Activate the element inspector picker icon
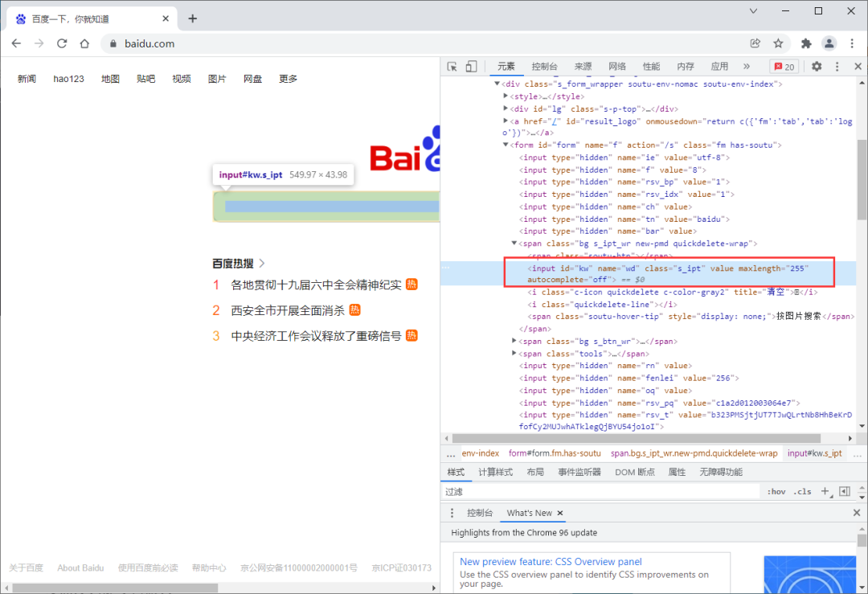 coord(452,67)
